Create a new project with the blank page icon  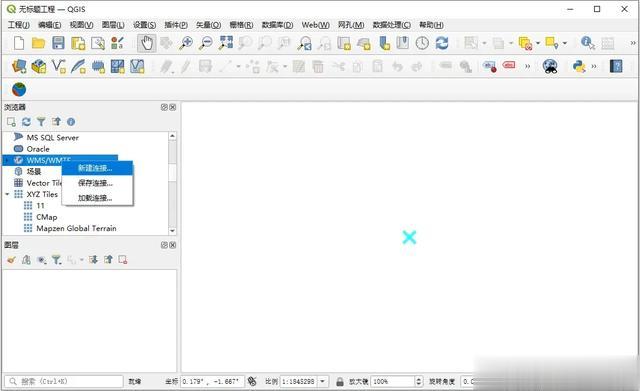[x=19, y=43]
